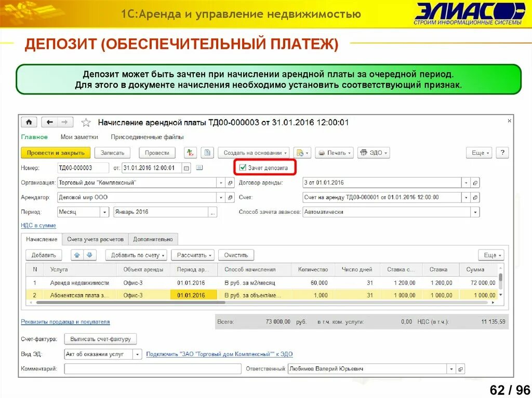
Task: Click the Номер input field
Action: coord(83,168)
